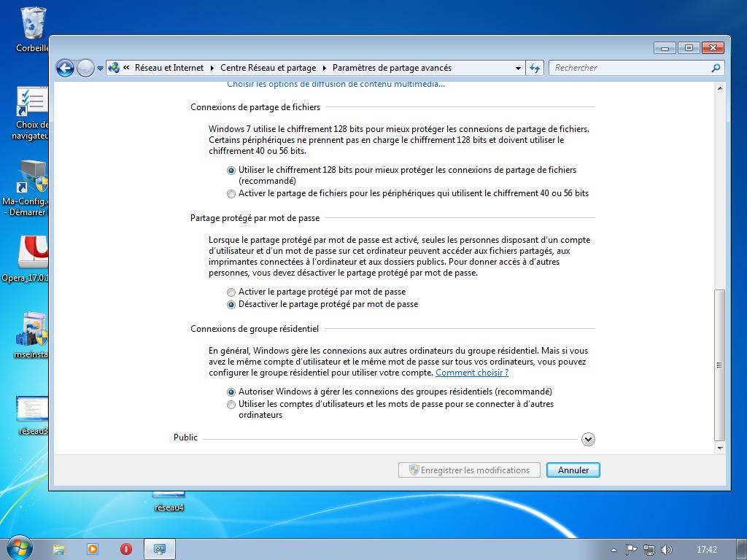
Task: Click the magnifier search icon
Action: [x=716, y=68]
